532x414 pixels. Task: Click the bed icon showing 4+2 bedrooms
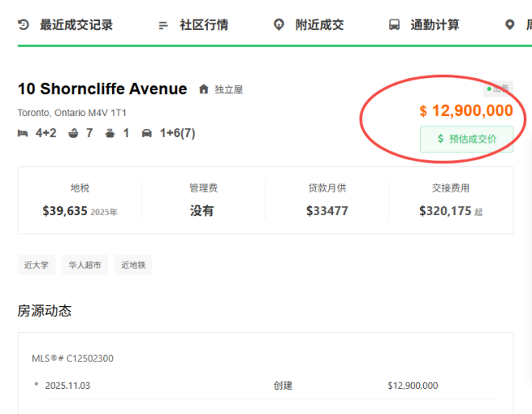[x=23, y=133]
